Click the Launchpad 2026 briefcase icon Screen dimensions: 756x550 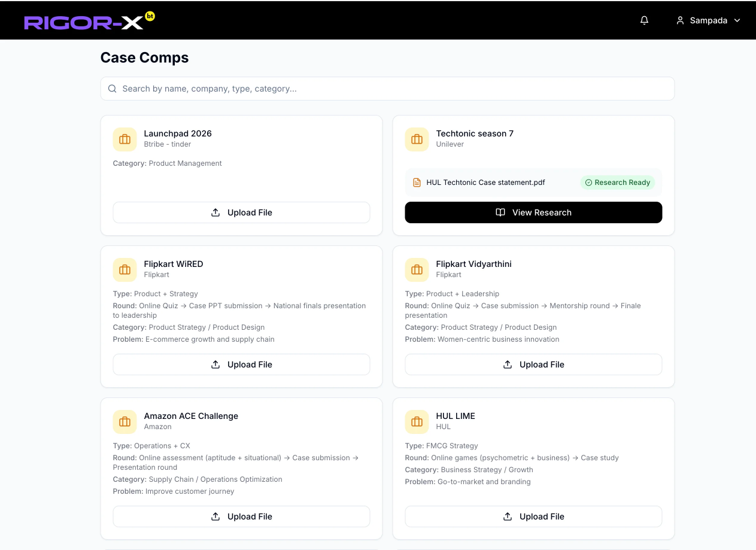[125, 139]
